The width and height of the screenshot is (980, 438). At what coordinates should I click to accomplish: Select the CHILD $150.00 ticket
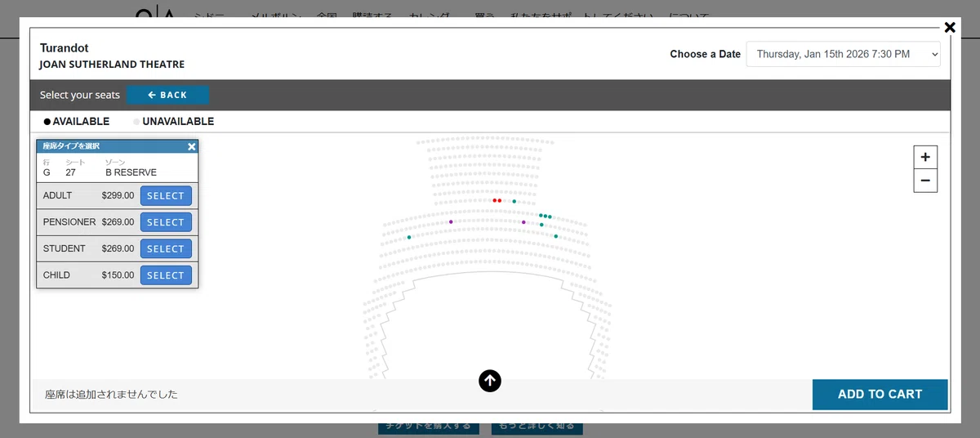pyautogui.click(x=166, y=275)
